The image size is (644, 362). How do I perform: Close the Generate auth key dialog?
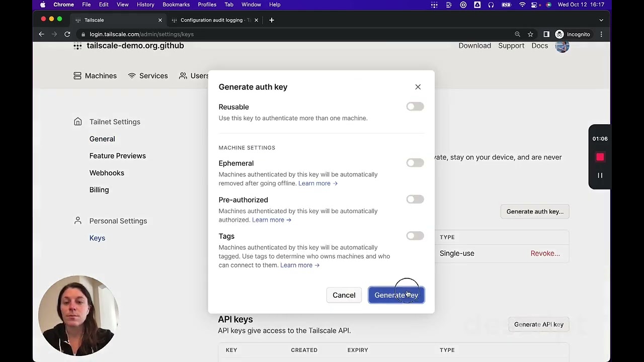(x=418, y=87)
